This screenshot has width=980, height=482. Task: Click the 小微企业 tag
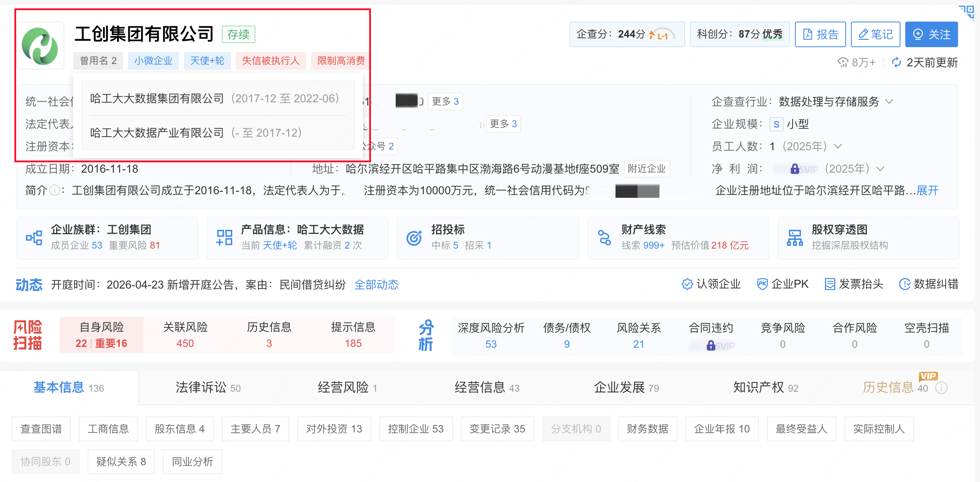tap(153, 61)
